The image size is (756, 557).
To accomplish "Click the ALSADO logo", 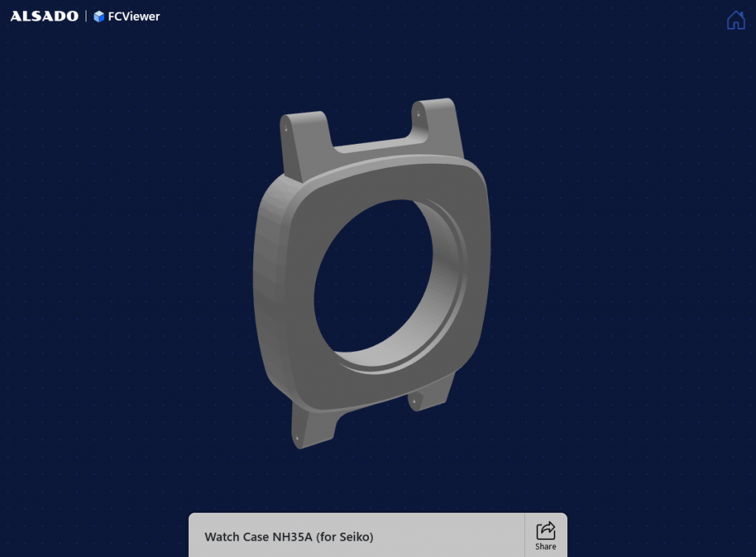I will pos(44,16).
